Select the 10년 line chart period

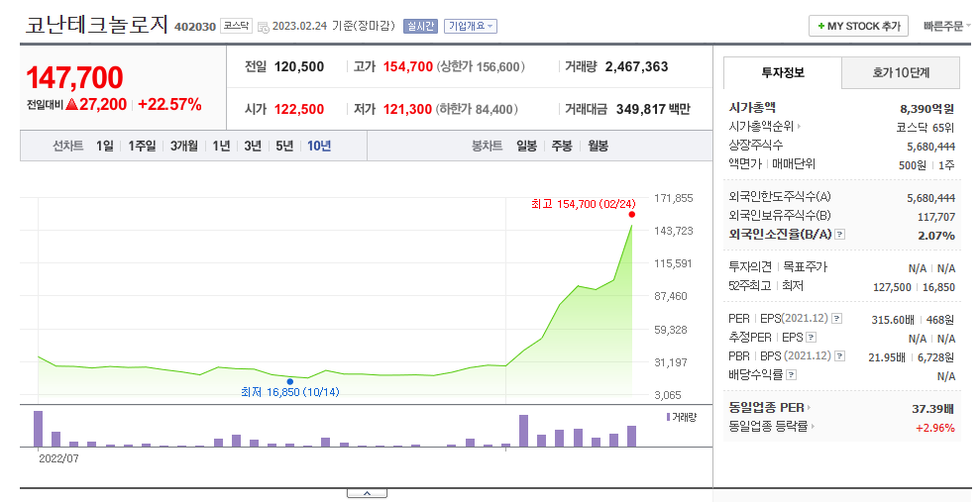319,147
